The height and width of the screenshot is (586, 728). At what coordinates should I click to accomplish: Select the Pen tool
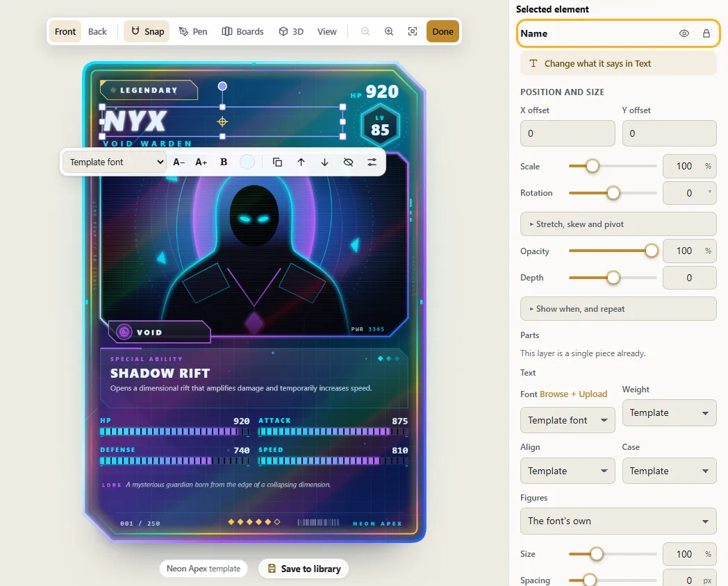(x=193, y=31)
